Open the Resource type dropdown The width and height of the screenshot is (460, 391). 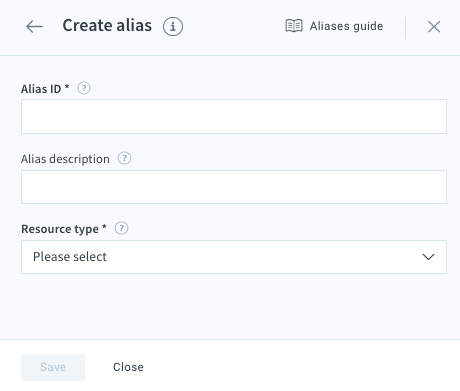click(234, 257)
